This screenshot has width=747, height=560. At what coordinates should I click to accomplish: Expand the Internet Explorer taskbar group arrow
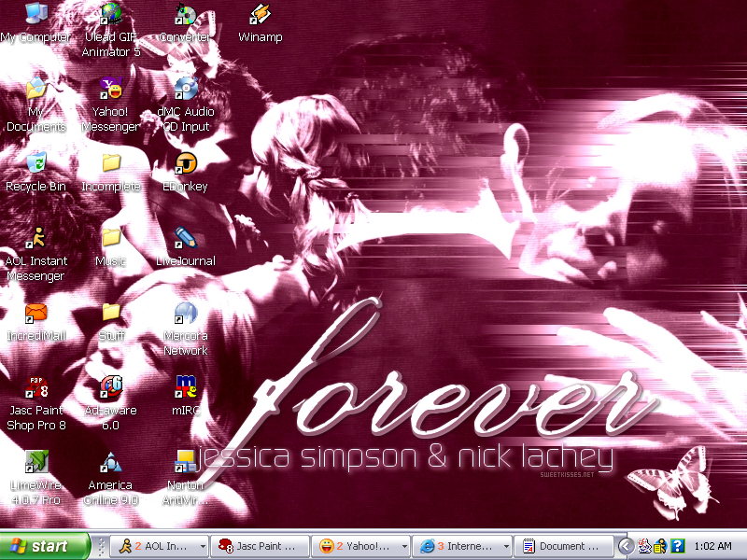(x=506, y=546)
